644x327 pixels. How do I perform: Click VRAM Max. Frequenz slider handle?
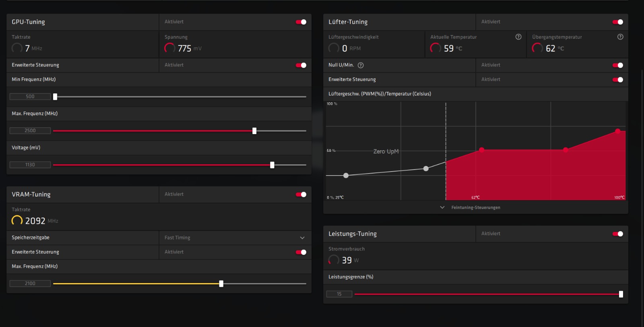[x=221, y=284]
